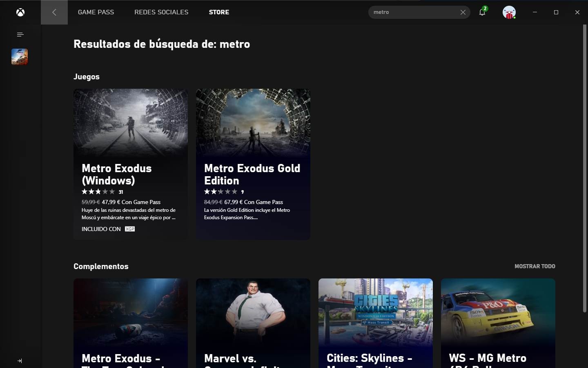
Task: Open the WS - MG Metro add-on thumbnail
Action: (x=498, y=313)
